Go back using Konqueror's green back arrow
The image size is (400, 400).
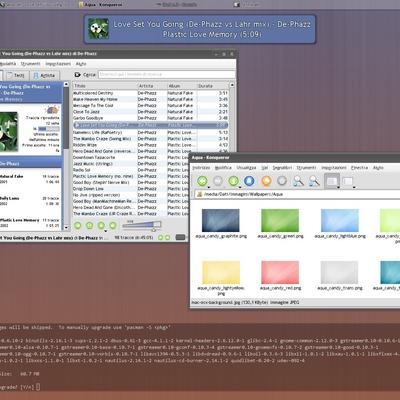[202, 181]
